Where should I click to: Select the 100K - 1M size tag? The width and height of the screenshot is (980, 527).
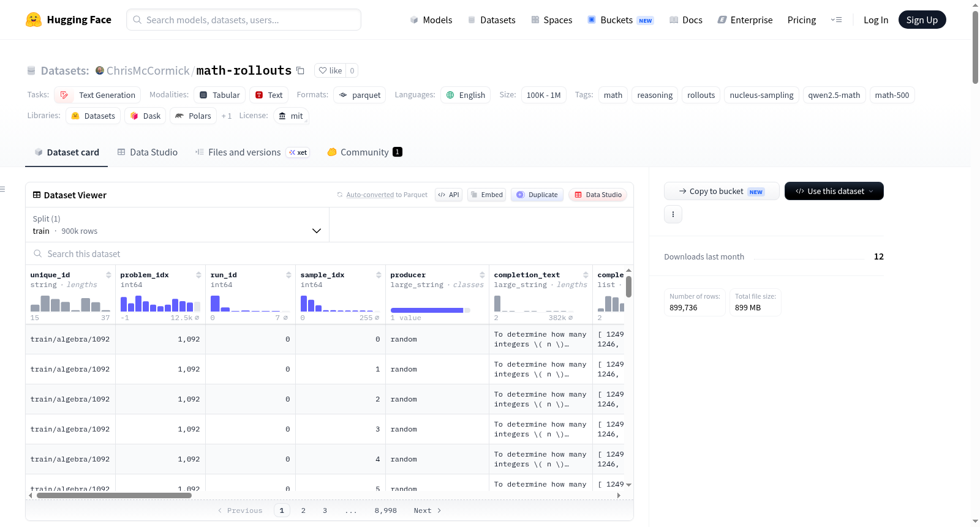coord(543,95)
